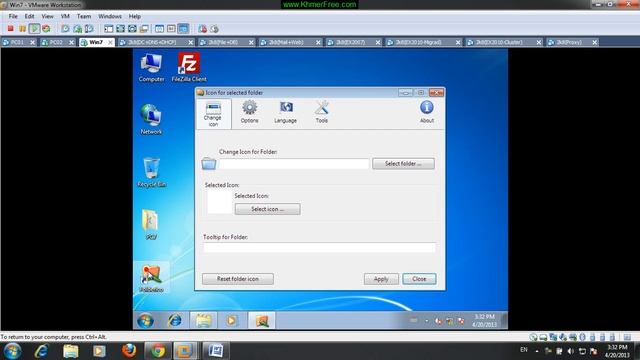640x360 pixels.
Task: Open VMware Edit menu
Action: [x=29, y=16]
